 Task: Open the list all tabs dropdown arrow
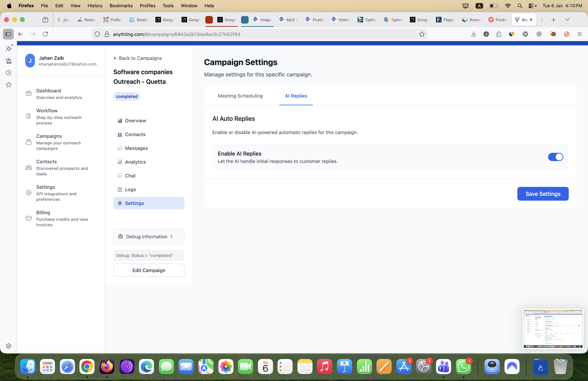click(x=567, y=20)
